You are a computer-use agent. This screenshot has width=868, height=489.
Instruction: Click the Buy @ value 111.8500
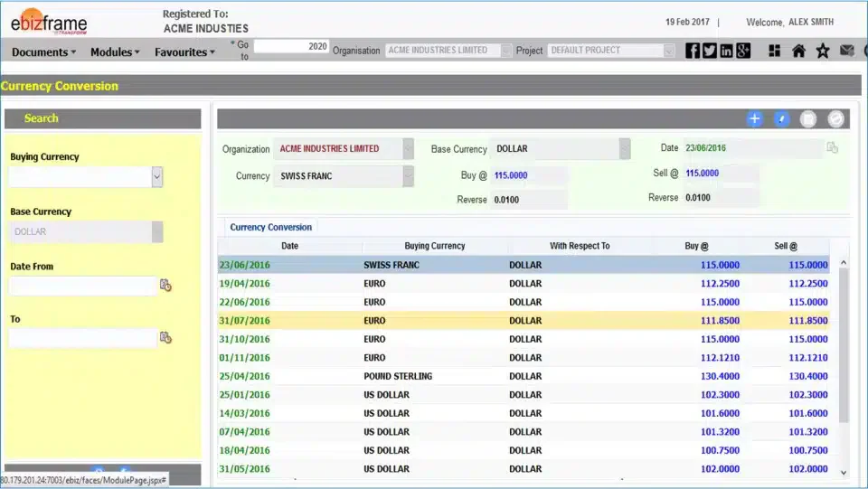[x=720, y=320]
